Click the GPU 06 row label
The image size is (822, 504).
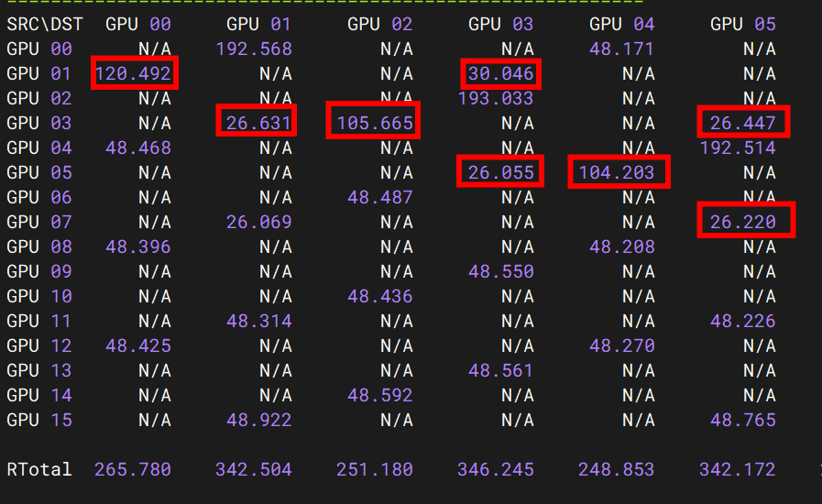(39, 197)
